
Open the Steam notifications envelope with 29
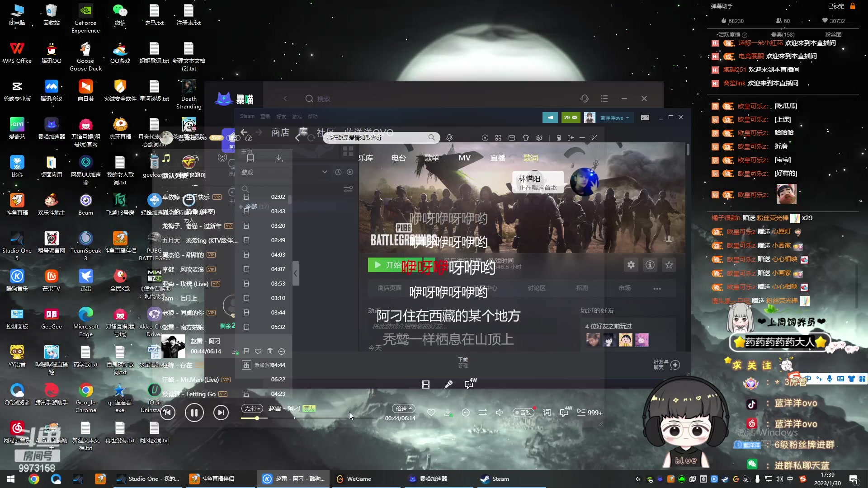pos(571,117)
